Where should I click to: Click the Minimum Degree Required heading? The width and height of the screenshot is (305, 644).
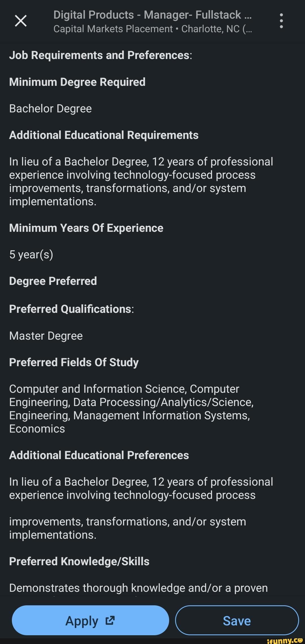[x=77, y=82]
